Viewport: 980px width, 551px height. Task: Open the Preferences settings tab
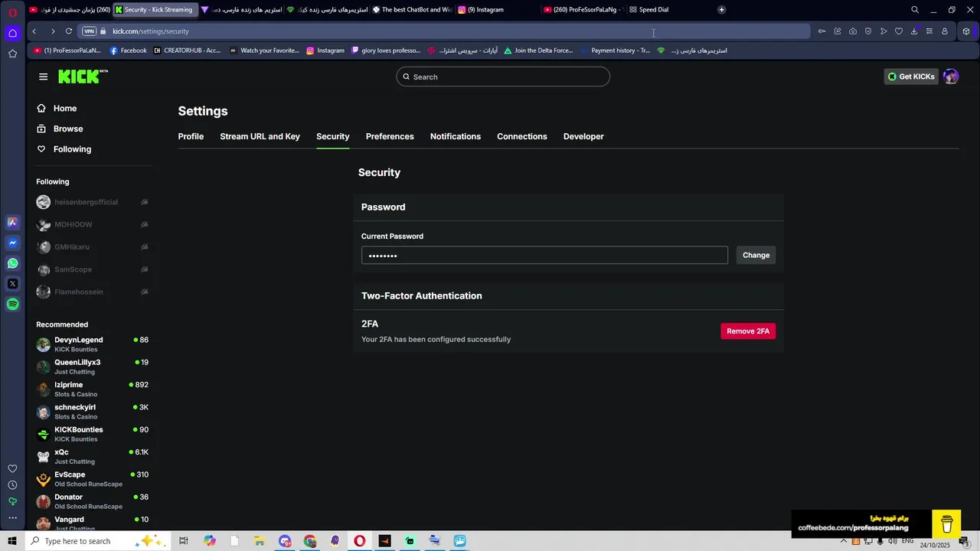click(x=390, y=136)
